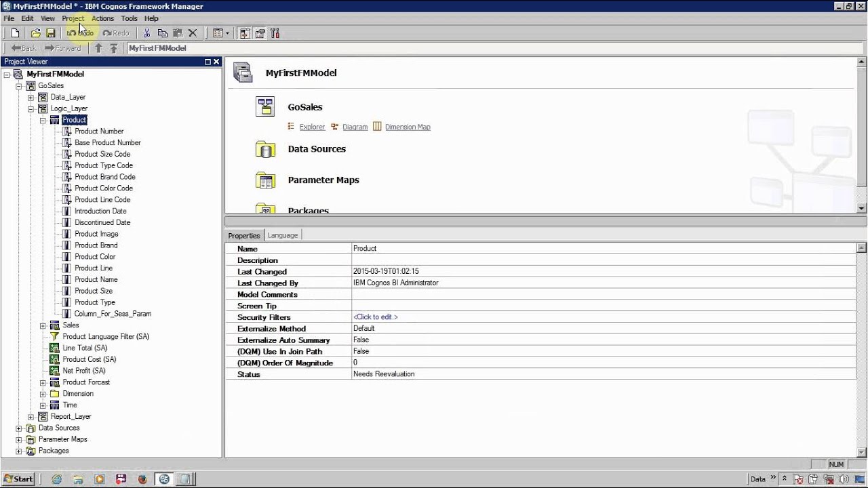868x488 pixels.
Task: Click the Up one level arrow
Action: [98, 48]
